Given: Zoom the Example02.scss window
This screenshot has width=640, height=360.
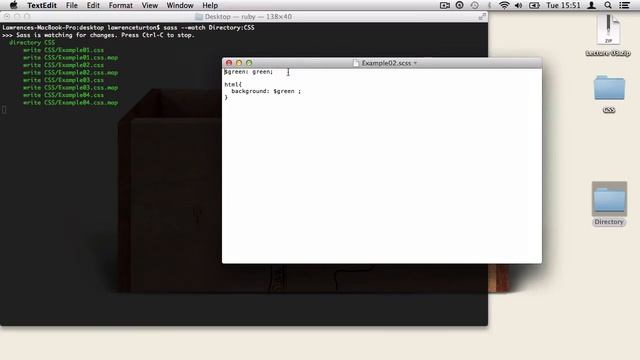Looking at the screenshot, I should pyautogui.click(x=249, y=63).
